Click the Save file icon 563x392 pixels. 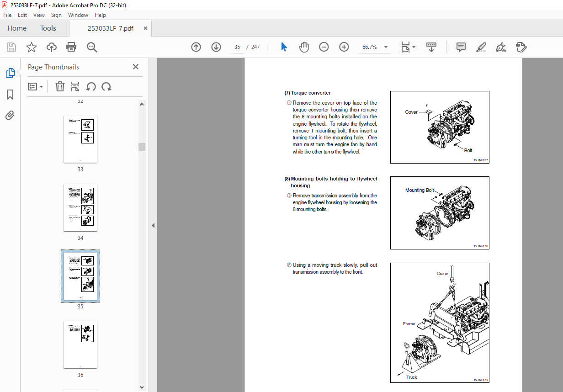[11, 47]
